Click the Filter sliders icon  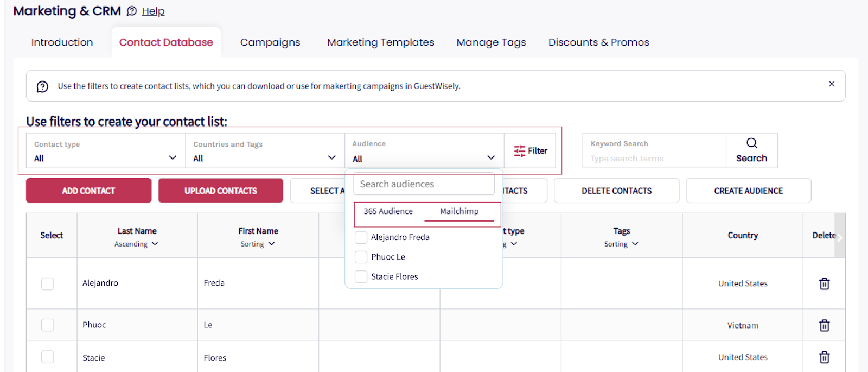point(519,151)
